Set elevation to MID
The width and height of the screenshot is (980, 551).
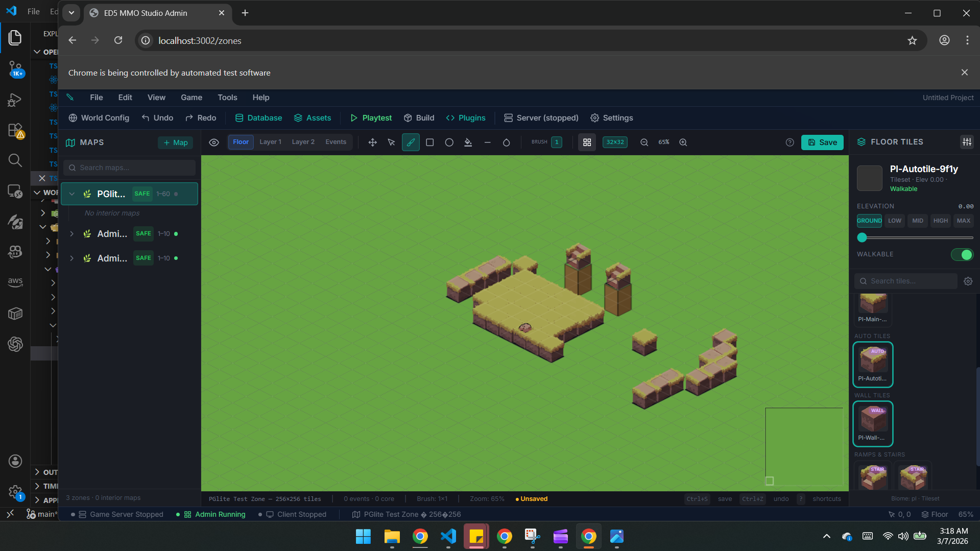point(918,221)
